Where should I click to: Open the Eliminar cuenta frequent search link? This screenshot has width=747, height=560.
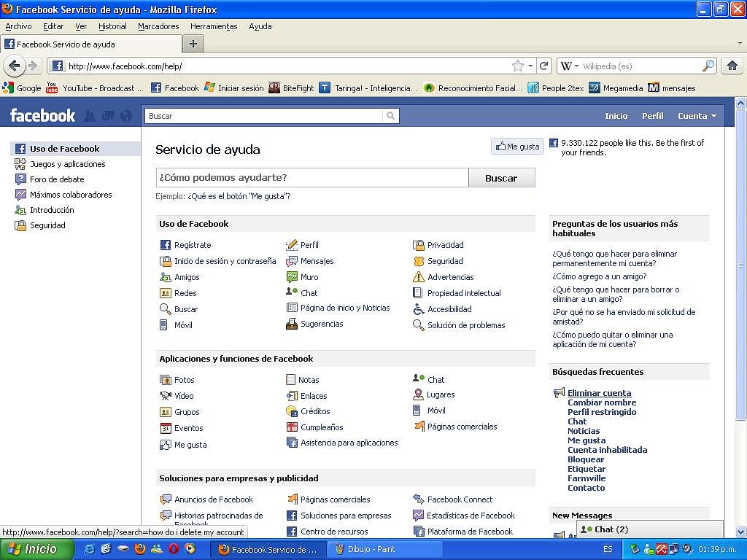[600, 393]
